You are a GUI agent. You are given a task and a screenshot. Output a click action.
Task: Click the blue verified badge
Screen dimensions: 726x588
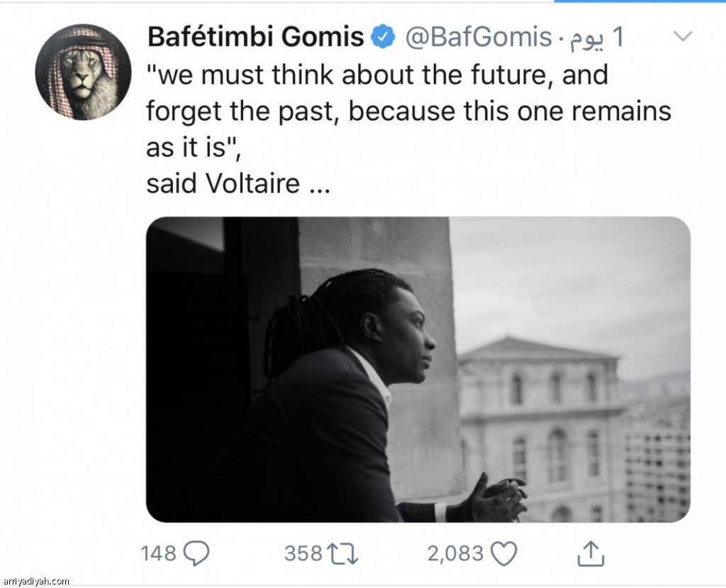[382, 37]
